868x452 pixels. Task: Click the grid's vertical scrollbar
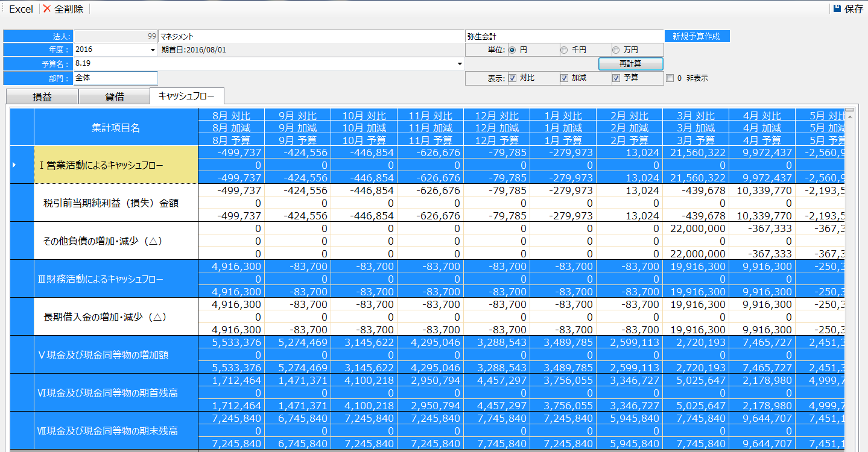(x=850, y=271)
